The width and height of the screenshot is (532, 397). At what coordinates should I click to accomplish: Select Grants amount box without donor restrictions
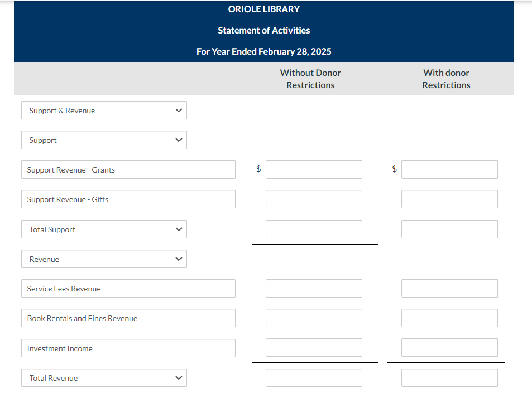pyautogui.click(x=314, y=170)
